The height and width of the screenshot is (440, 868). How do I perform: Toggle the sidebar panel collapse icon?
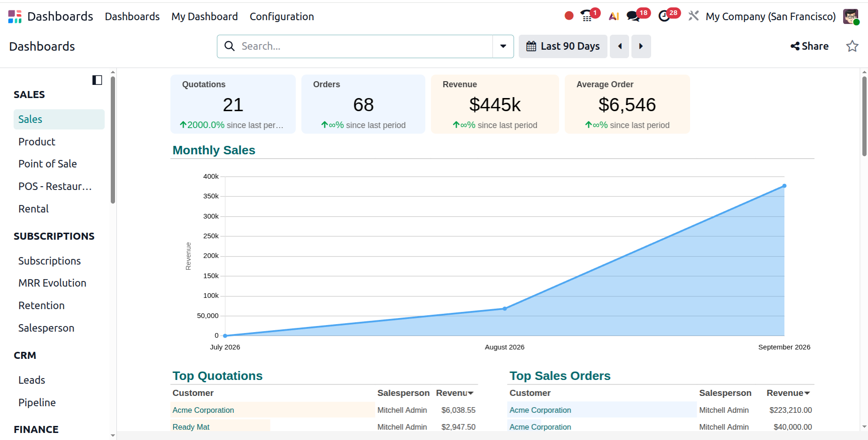(x=97, y=80)
